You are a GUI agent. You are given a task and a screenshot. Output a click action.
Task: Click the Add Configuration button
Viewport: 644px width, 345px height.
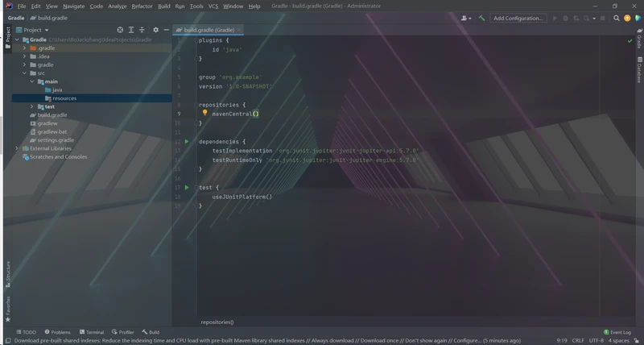tap(518, 18)
